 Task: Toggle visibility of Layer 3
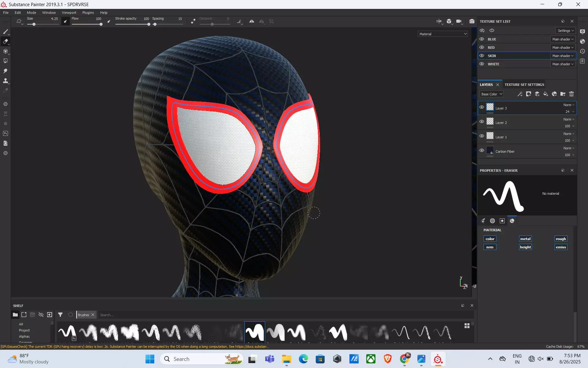pyautogui.click(x=482, y=107)
